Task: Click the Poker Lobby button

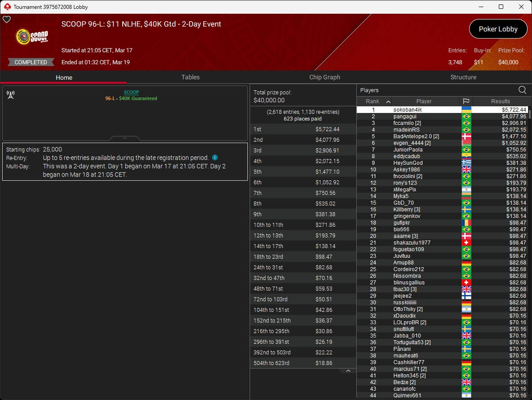Action: [498, 29]
